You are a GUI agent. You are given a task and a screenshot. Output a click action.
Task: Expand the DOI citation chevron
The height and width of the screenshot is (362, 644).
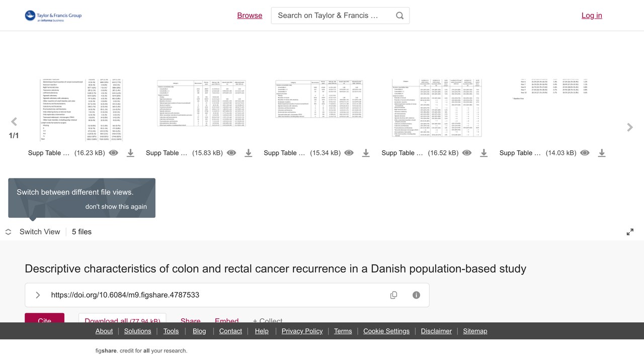tap(38, 295)
